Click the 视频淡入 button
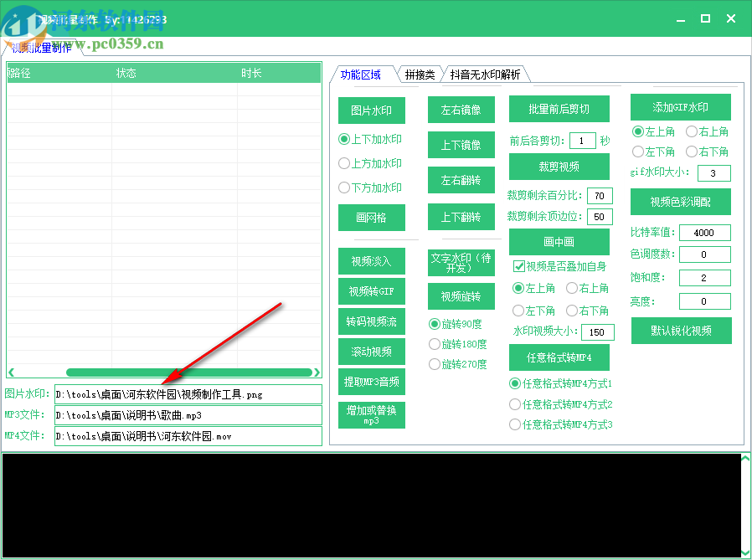752x560 pixels. [x=371, y=261]
